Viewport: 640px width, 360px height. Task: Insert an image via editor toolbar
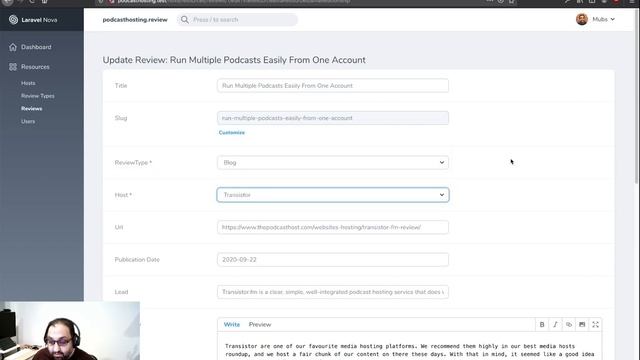[582, 324]
